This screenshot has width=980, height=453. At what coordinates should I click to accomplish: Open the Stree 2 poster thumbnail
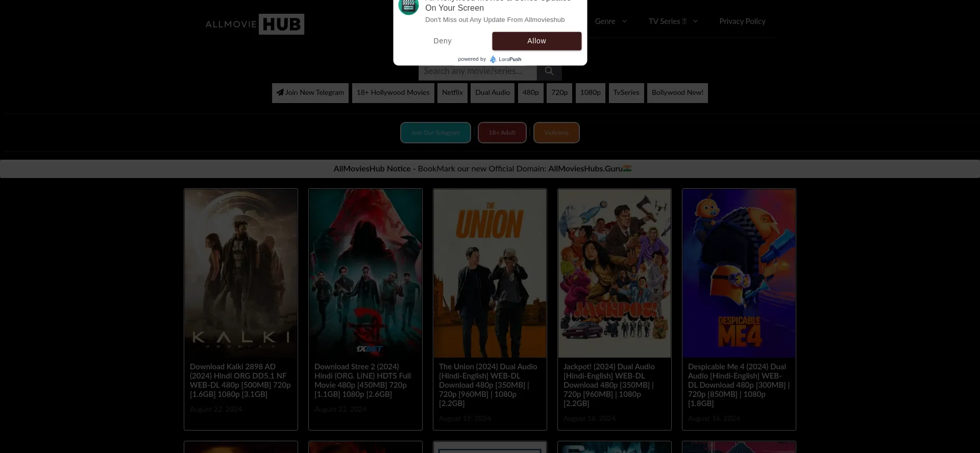pos(365,273)
